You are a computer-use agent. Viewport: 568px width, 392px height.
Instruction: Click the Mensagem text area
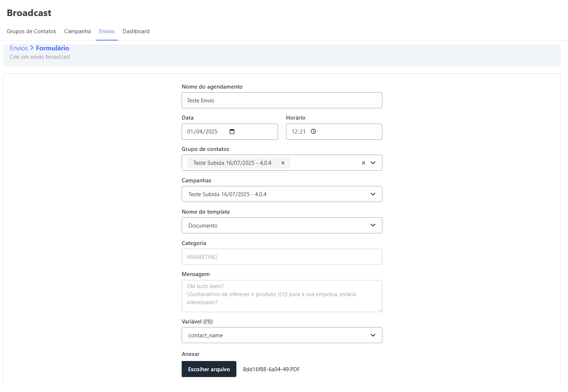coord(282,296)
